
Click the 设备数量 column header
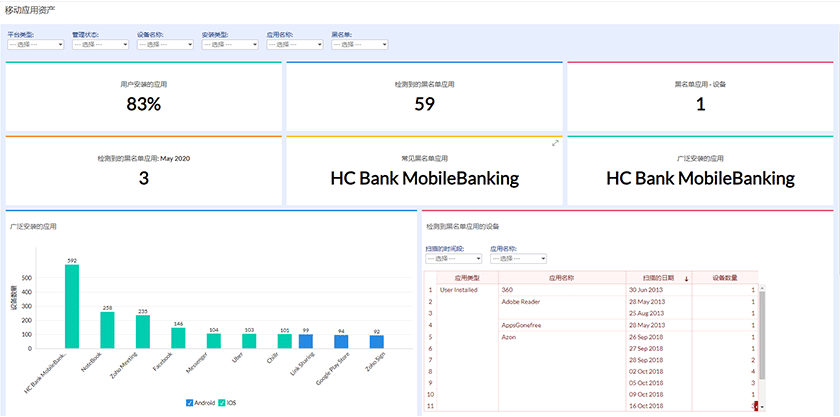(725, 278)
